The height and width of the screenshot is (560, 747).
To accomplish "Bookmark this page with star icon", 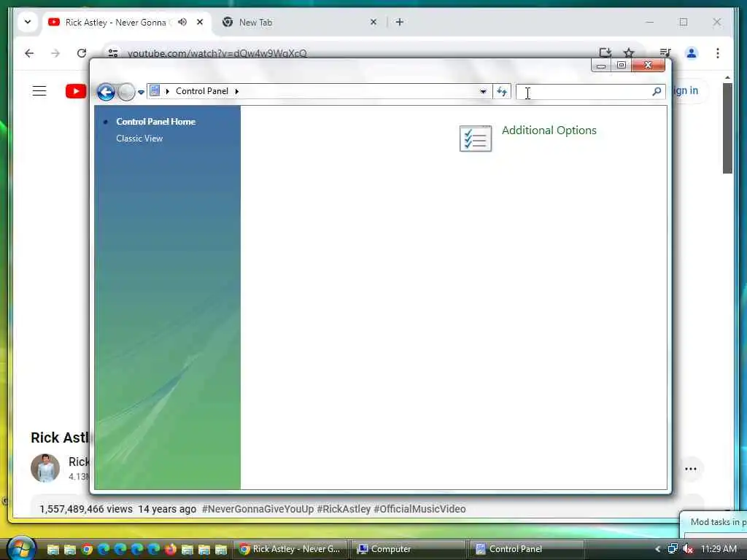I will click(629, 52).
